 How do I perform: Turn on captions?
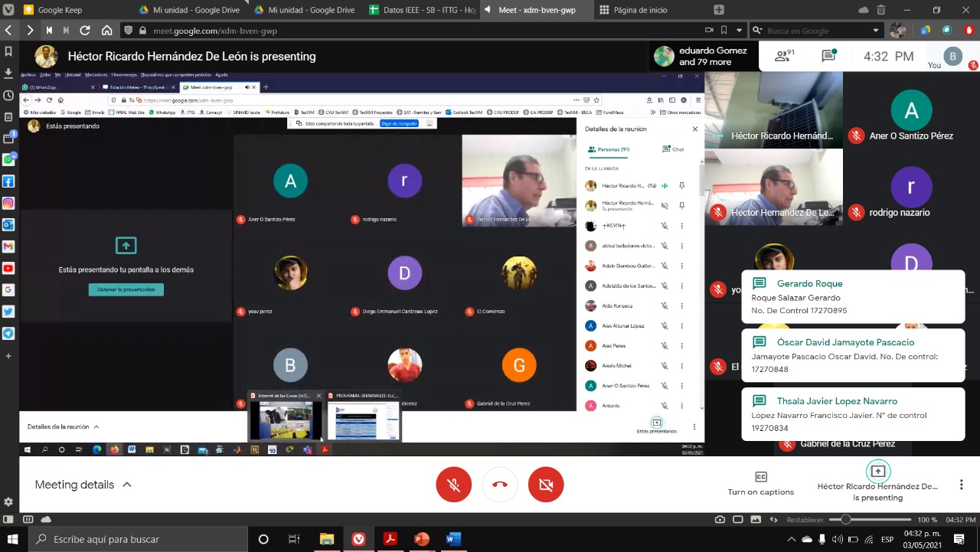click(x=761, y=484)
